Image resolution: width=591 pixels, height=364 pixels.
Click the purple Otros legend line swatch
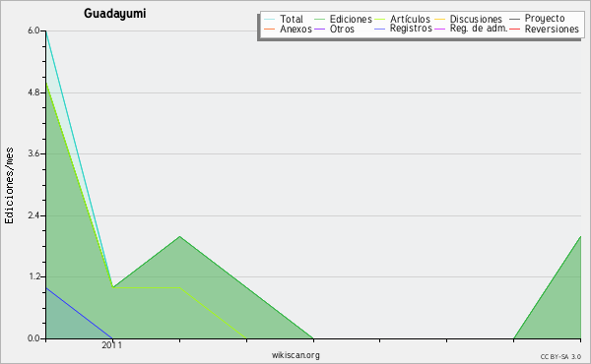coord(319,29)
